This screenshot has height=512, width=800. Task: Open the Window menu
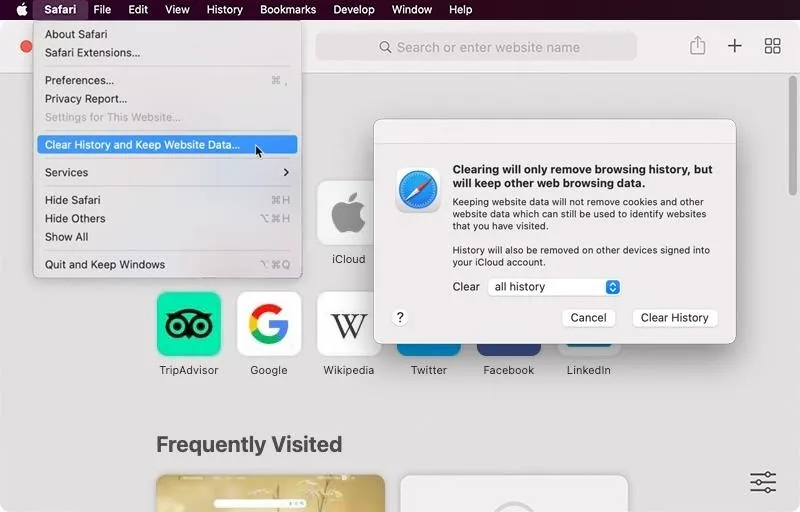point(412,10)
